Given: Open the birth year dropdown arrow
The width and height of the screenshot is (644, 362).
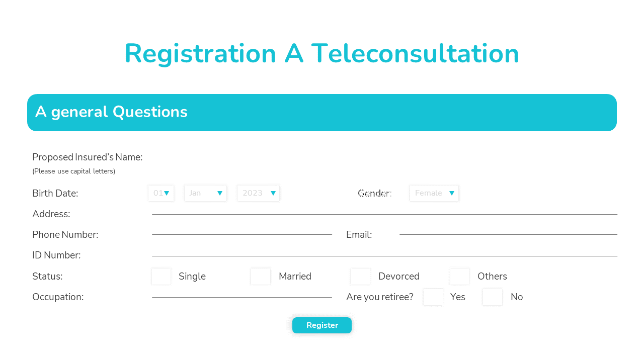Looking at the screenshot, I should point(273,193).
